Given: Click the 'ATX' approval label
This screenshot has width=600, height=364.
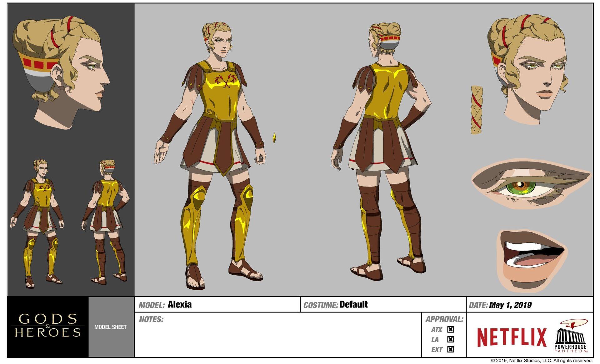Looking at the screenshot, I should (437, 330).
